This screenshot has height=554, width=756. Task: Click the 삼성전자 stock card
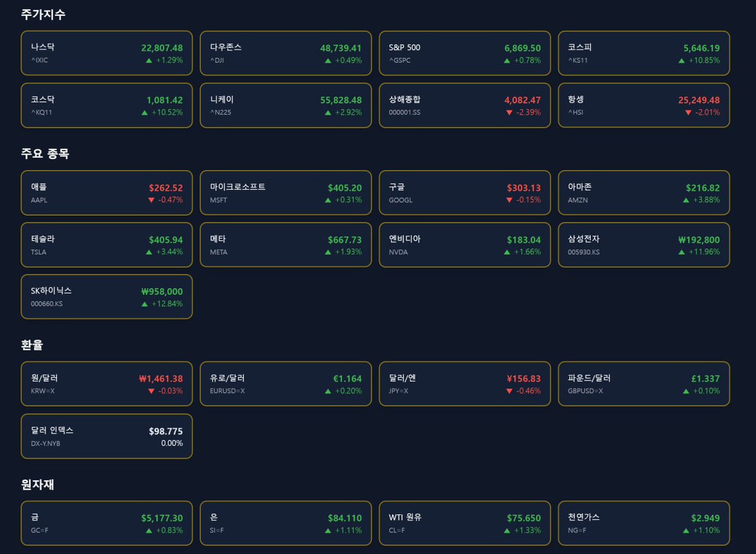coord(644,245)
